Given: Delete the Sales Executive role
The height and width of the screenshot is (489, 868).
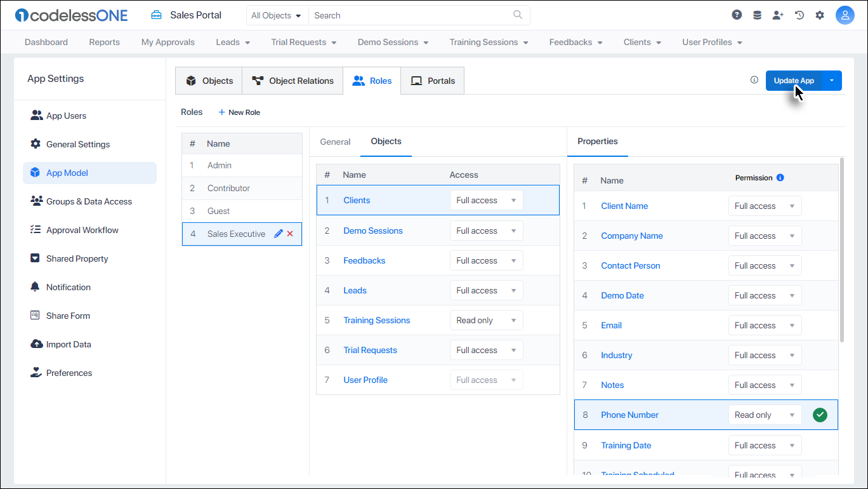Looking at the screenshot, I should point(290,234).
